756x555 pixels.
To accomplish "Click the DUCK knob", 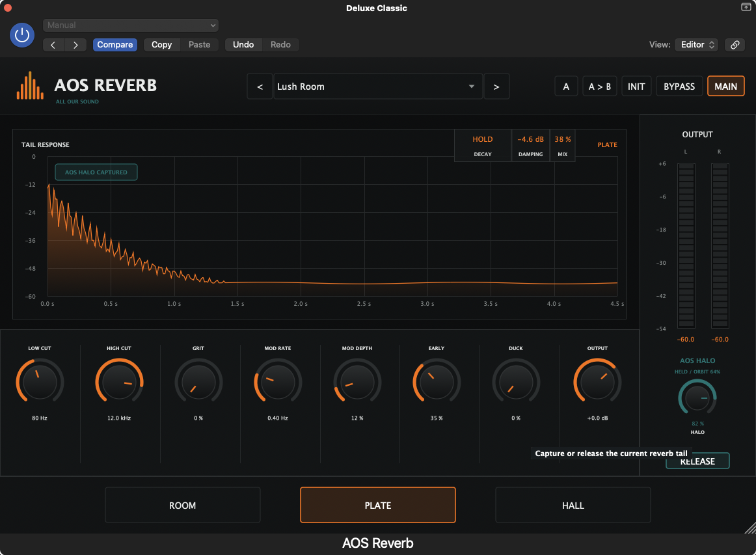I will click(x=516, y=382).
